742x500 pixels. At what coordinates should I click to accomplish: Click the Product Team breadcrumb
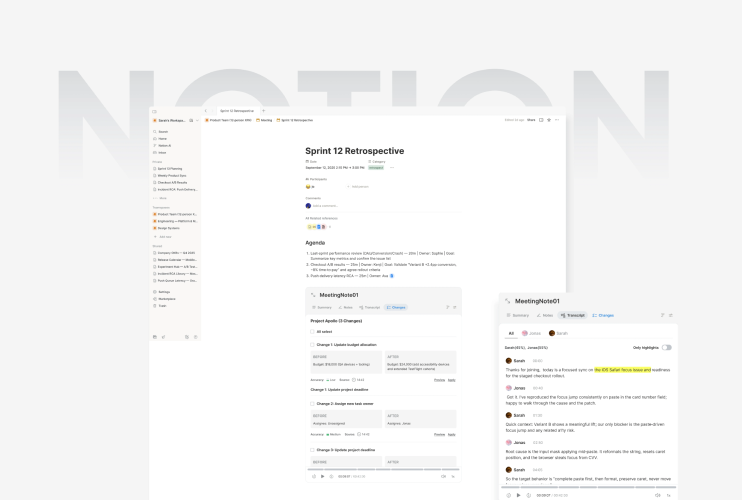point(228,120)
